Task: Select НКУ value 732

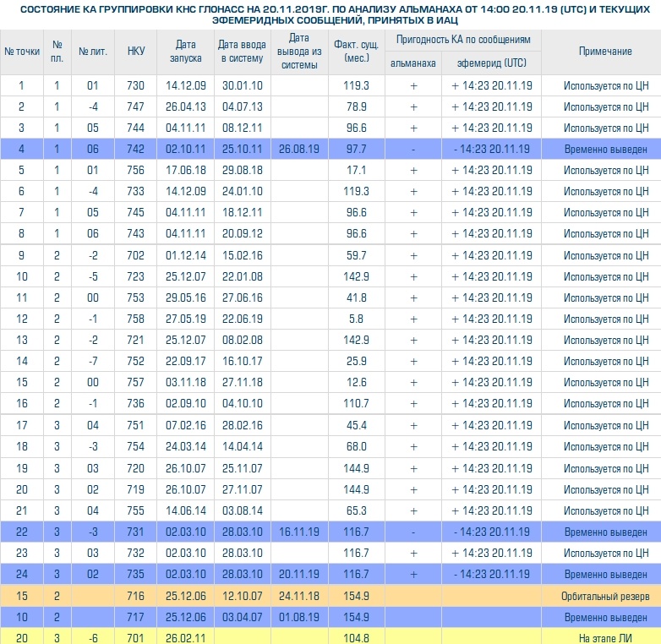Action: pyautogui.click(x=136, y=553)
